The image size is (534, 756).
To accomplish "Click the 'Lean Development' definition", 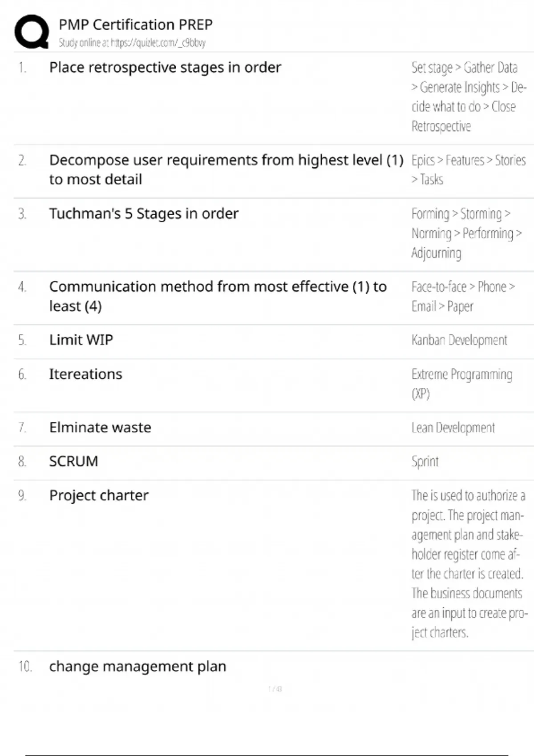I will [453, 428].
